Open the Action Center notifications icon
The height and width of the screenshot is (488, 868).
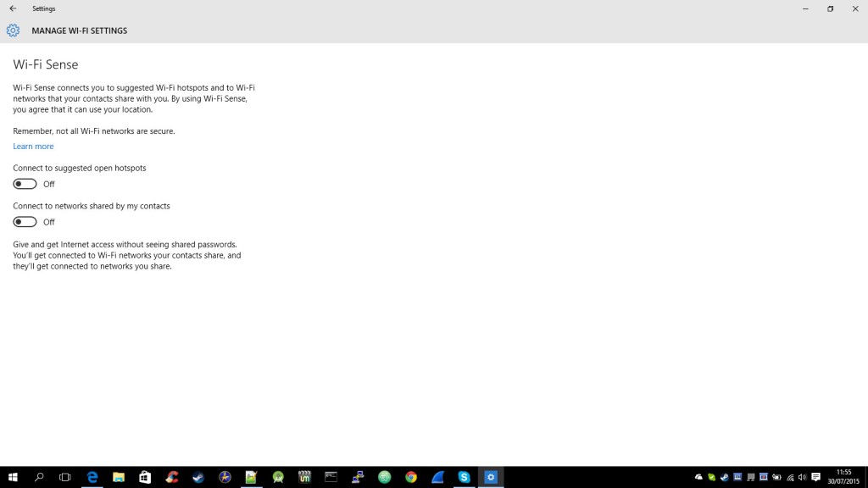[815, 477]
